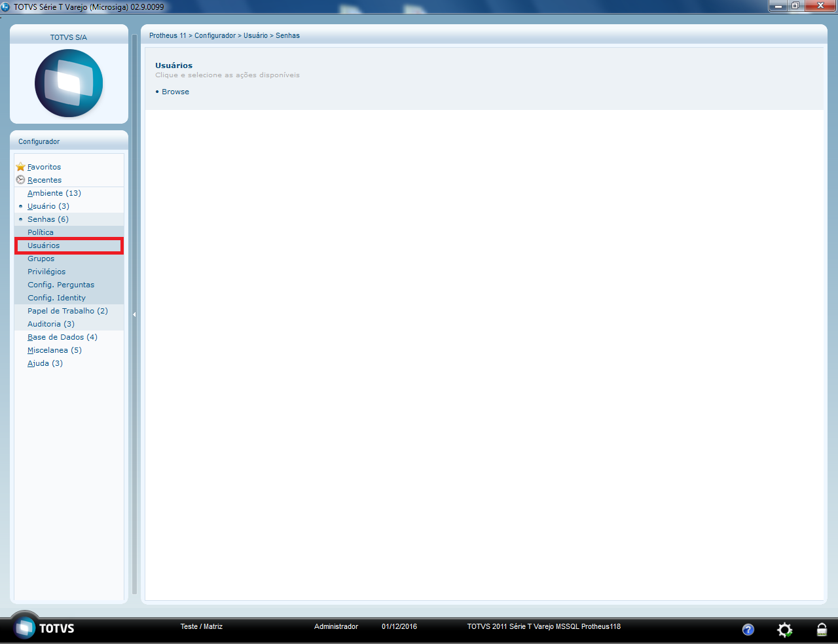The height and width of the screenshot is (644, 838).
Task: Click the padlock icon in bottom bar
Action: pos(822,630)
